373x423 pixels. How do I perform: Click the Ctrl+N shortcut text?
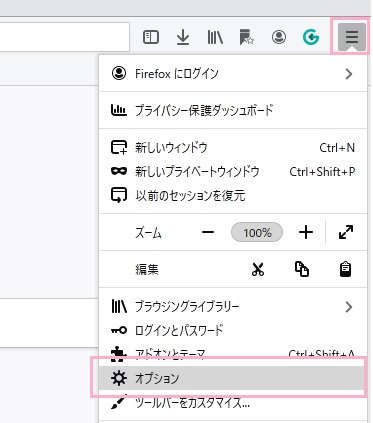(x=337, y=148)
